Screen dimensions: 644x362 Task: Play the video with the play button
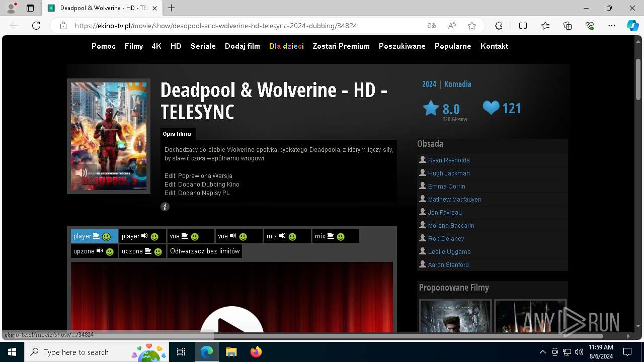pyautogui.click(x=232, y=320)
